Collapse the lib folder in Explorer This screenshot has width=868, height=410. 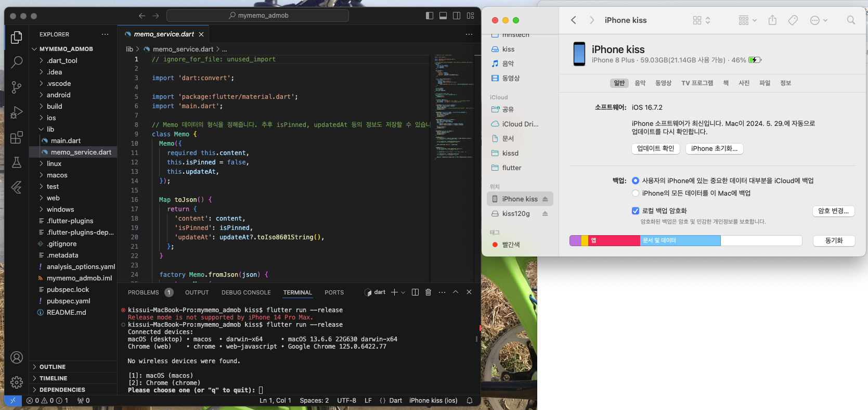[41, 129]
